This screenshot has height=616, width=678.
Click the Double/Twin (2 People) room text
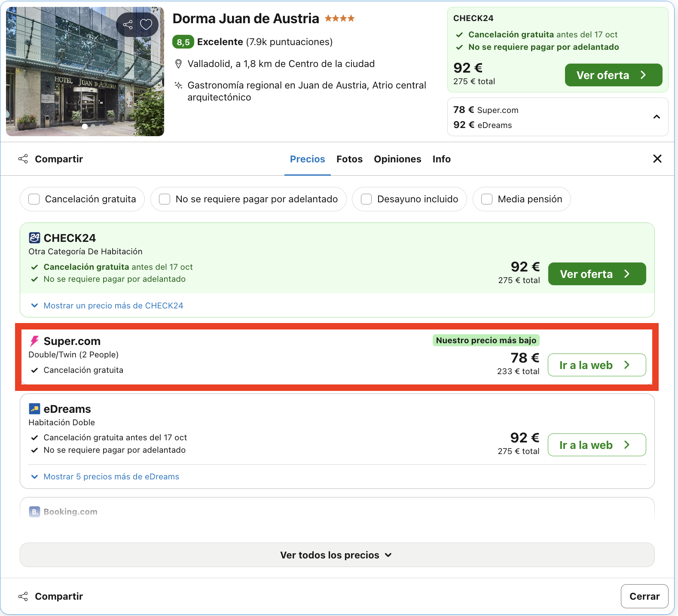pos(73,354)
